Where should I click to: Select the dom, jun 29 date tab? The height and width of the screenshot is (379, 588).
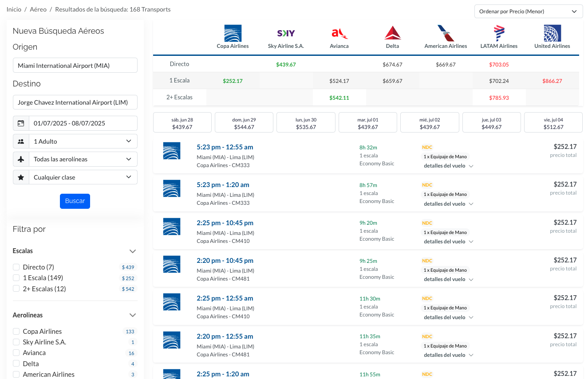[244, 123]
